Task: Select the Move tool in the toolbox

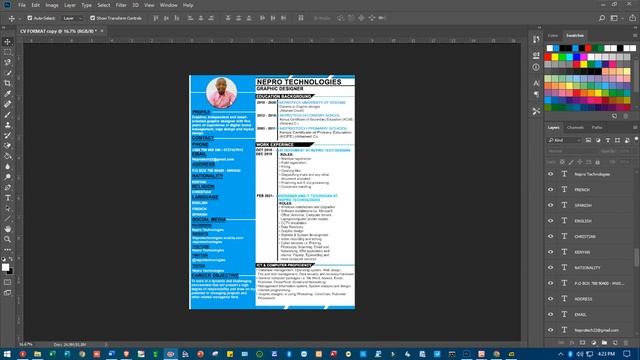Action: pos(7,42)
